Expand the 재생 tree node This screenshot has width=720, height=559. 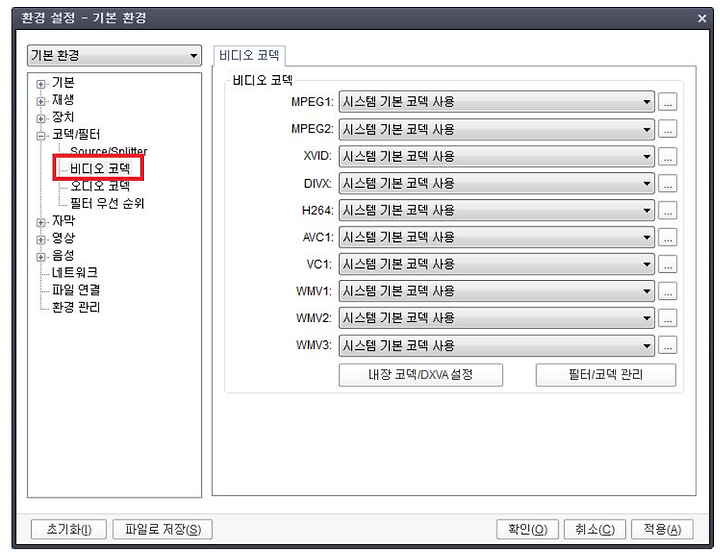pyautogui.click(x=41, y=101)
